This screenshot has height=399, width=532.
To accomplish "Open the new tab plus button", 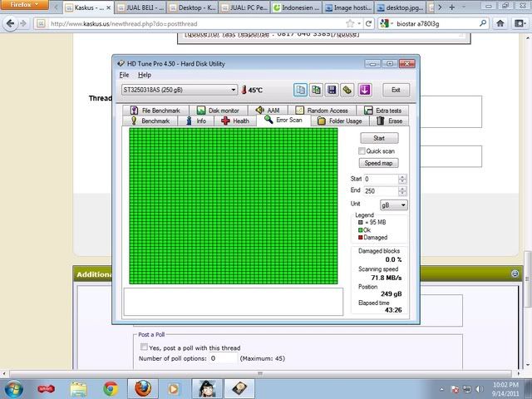I will [452, 7].
